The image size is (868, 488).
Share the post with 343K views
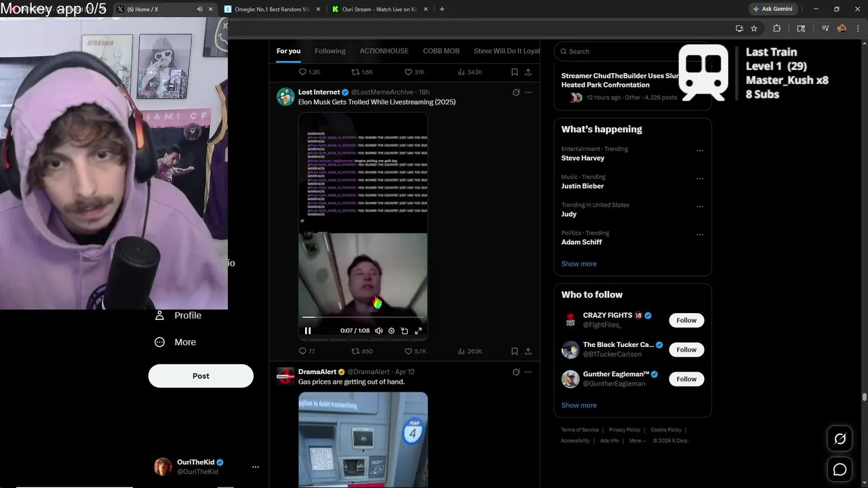tap(528, 72)
